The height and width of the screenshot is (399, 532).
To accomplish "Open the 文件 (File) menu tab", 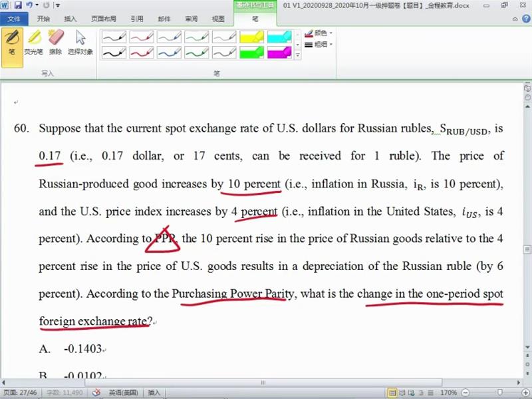I will coord(14,19).
